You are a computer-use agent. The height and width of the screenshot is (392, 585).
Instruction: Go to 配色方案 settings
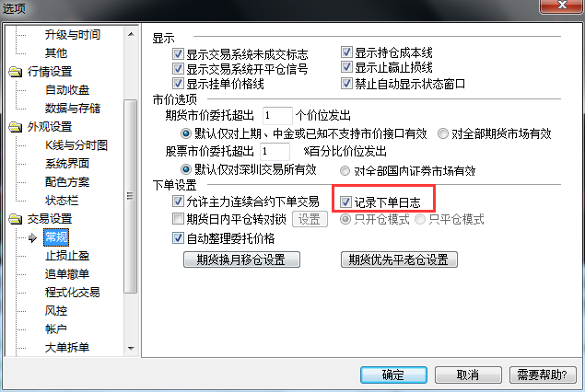(x=67, y=182)
